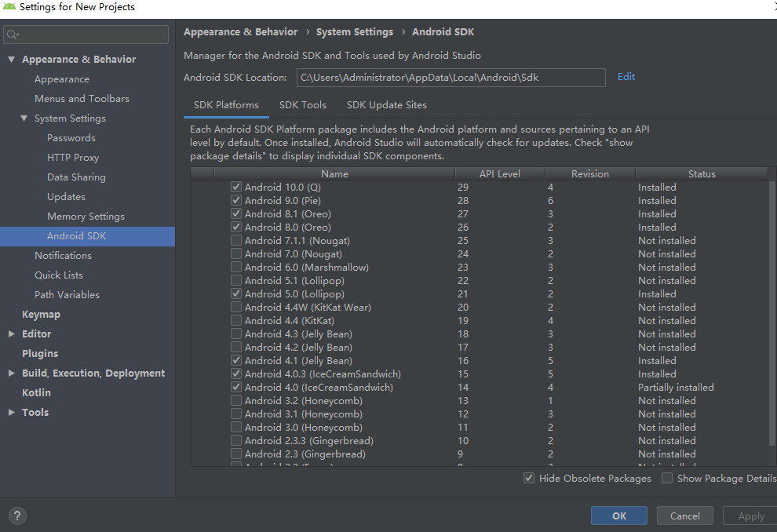The height and width of the screenshot is (532, 777).
Task: Click the Cancel button
Action: click(685, 516)
